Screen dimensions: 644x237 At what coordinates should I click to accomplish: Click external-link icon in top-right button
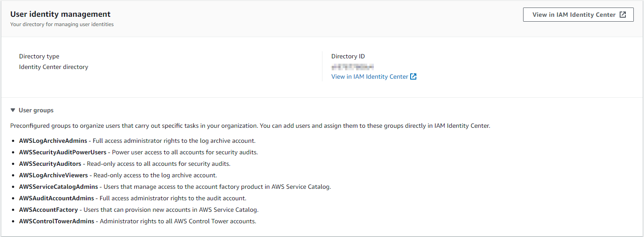[623, 15]
